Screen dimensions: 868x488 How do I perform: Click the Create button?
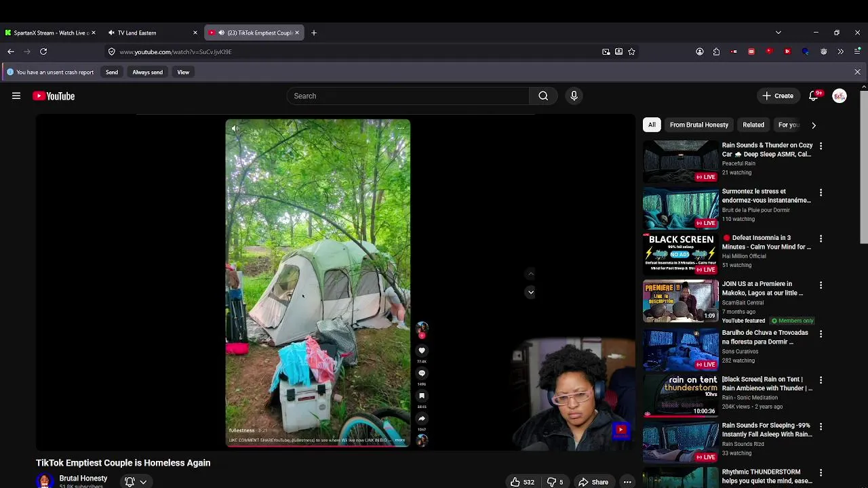(778, 96)
